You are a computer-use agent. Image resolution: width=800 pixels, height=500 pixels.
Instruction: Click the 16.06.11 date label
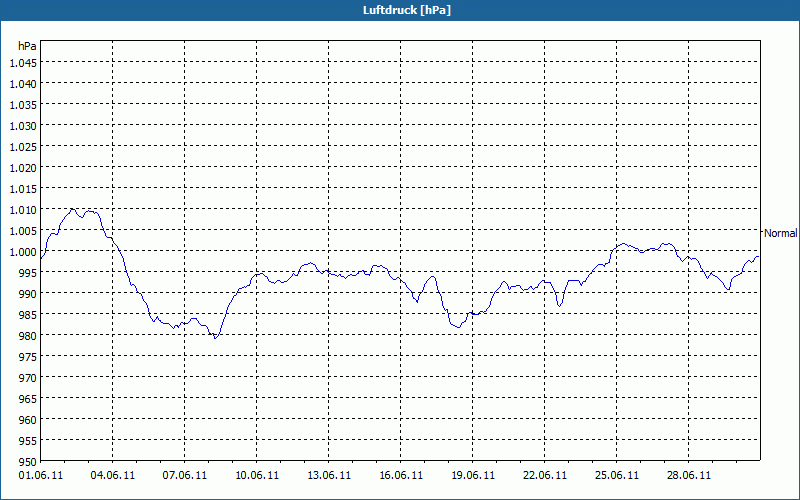401,475
